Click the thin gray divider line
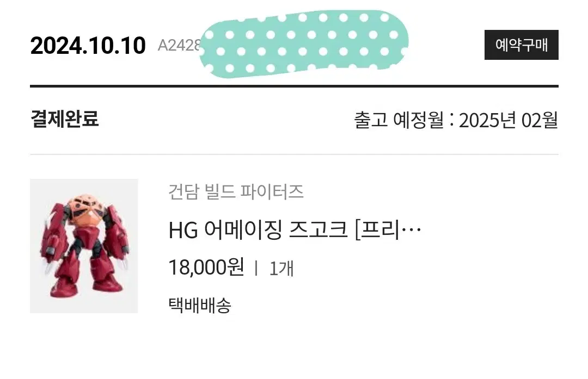The width and height of the screenshot is (588, 379). pos(294,154)
